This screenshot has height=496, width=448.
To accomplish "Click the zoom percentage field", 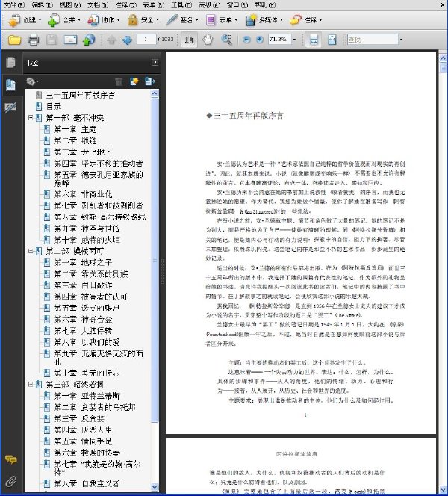I will [x=279, y=40].
